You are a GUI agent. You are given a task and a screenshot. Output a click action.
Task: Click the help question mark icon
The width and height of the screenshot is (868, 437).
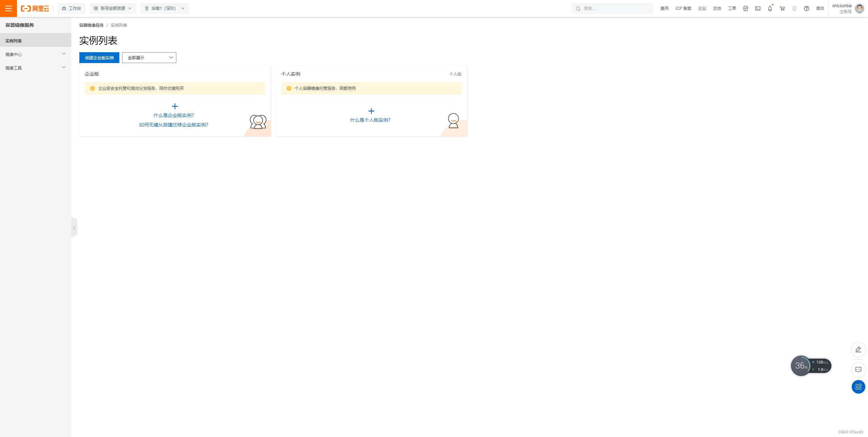[x=807, y=8]
